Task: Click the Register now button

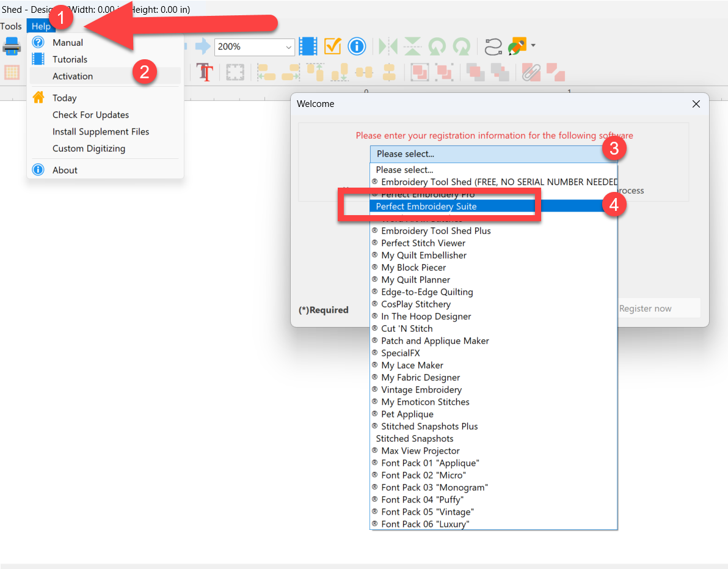Action: point(658,309)
